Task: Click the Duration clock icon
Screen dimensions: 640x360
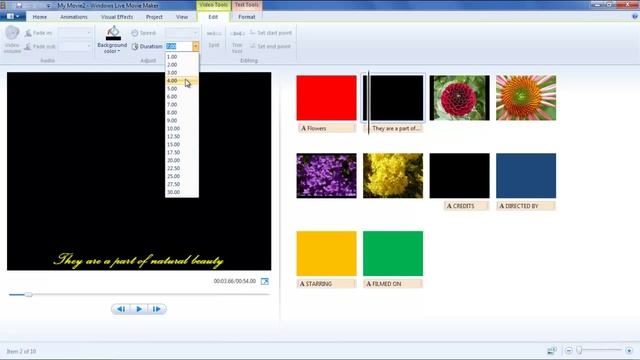Action: (x=135, y=46)
